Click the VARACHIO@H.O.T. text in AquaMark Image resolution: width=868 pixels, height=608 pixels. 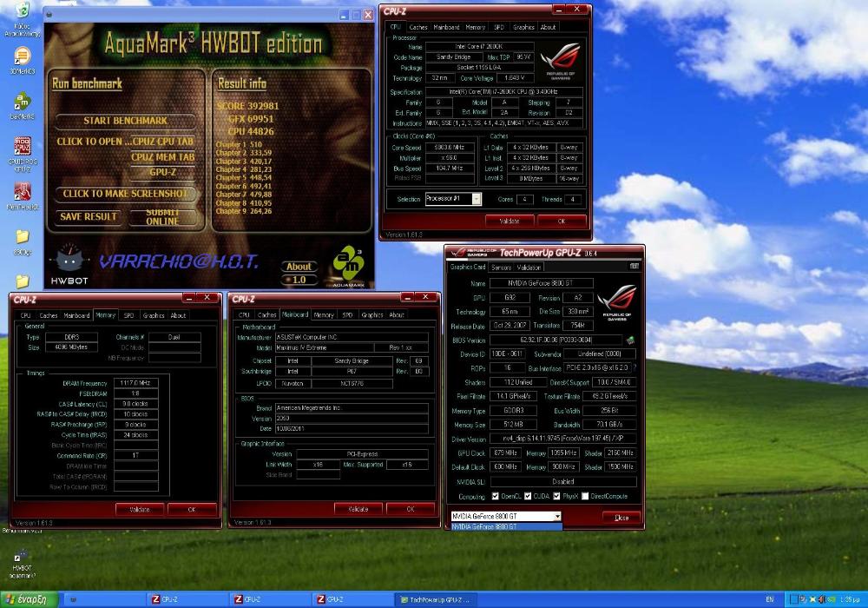click(x=178, y=261)
